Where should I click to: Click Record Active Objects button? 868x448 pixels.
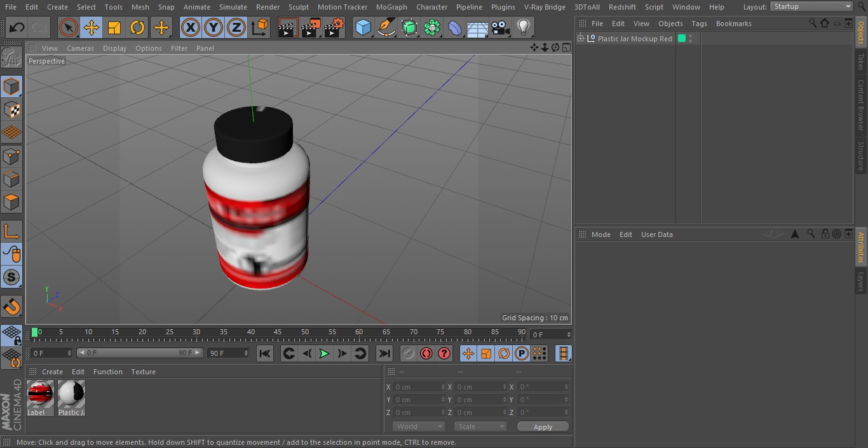click(x=409, y=353)
